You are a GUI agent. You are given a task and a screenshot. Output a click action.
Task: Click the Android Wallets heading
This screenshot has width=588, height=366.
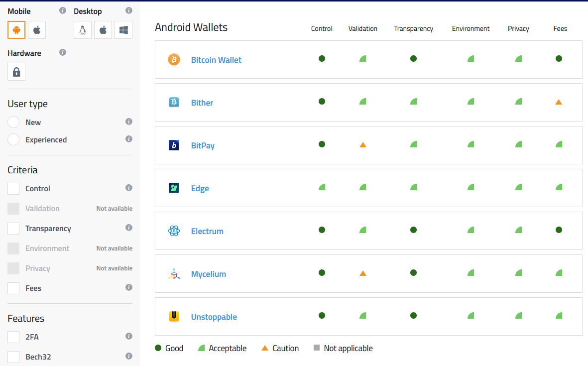point(191,27)
